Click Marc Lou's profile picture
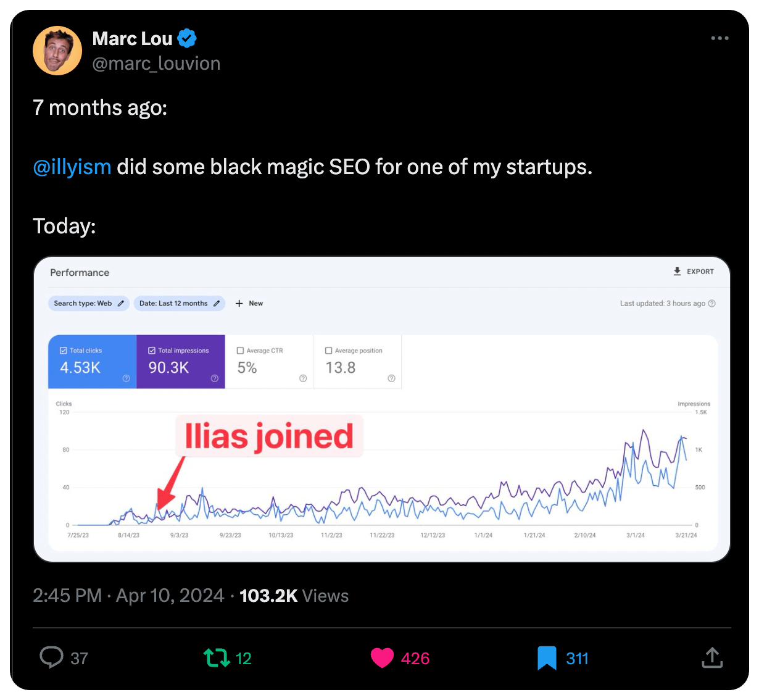 [57, 50]
